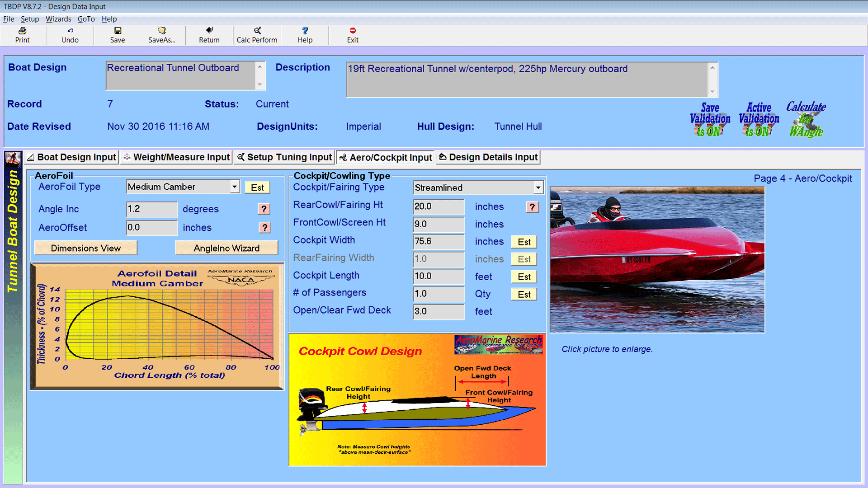Screen dimensions: 868x488
Task: Run Calc Perform from the toolbar
Action: point(256,35)
